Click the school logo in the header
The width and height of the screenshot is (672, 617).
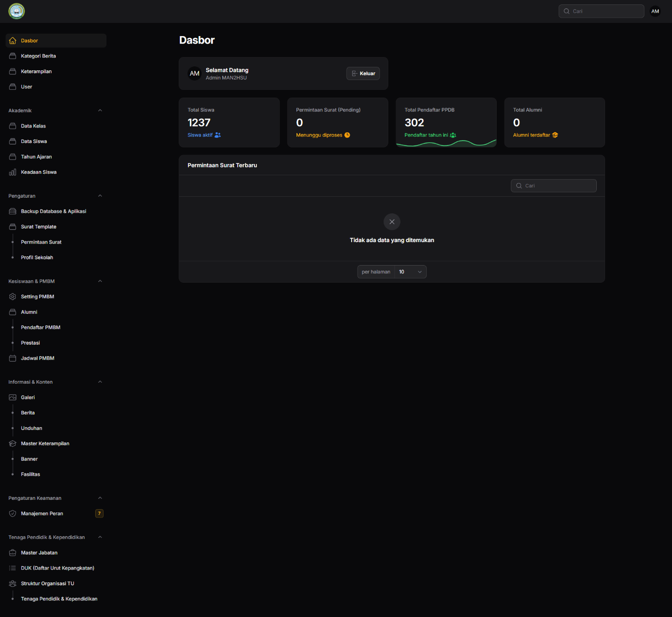17,11
